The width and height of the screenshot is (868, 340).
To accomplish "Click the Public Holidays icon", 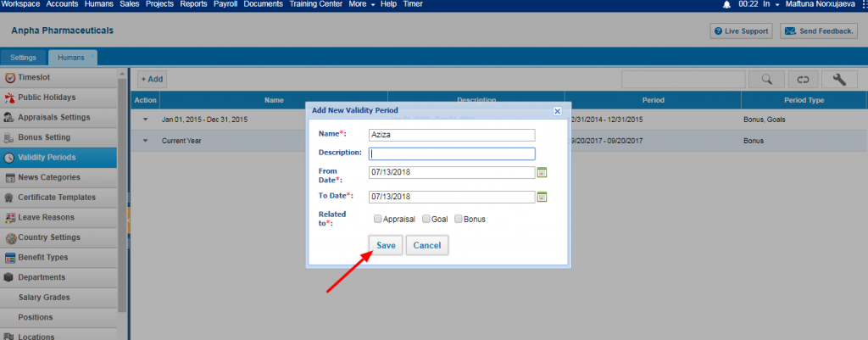I will [9, 98].
